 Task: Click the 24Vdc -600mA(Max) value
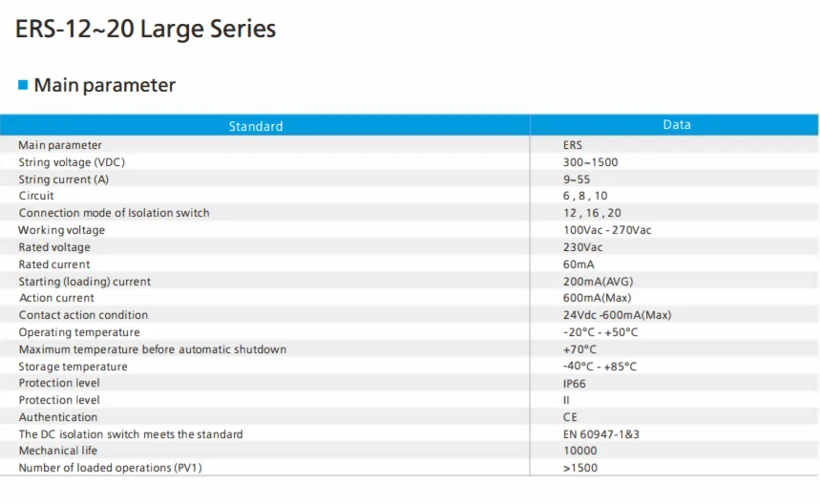(617, 315)
